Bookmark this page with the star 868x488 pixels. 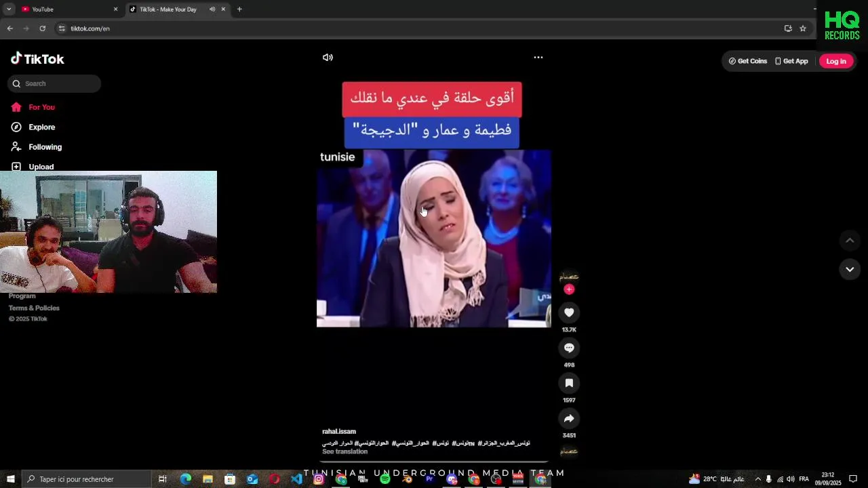click(803, 28)
